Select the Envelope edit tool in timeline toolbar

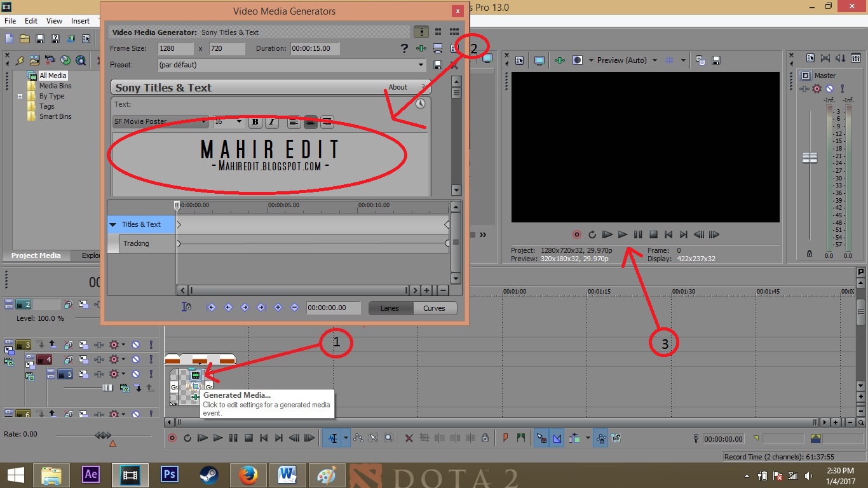click(358, 438)
